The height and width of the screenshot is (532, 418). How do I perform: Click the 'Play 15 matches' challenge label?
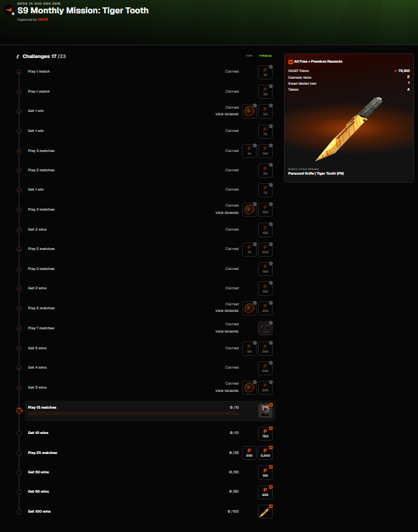(x=42, y=407)
